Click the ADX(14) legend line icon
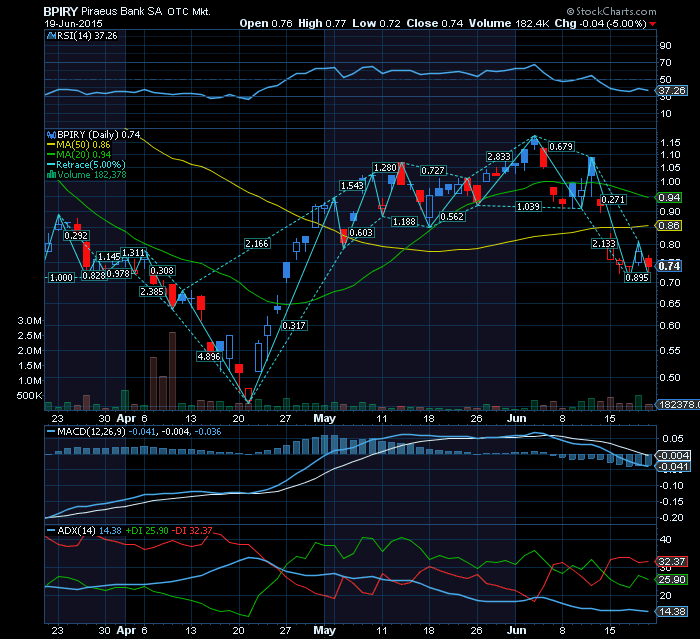Screen dimensions: 700x639 pos(51,530)
